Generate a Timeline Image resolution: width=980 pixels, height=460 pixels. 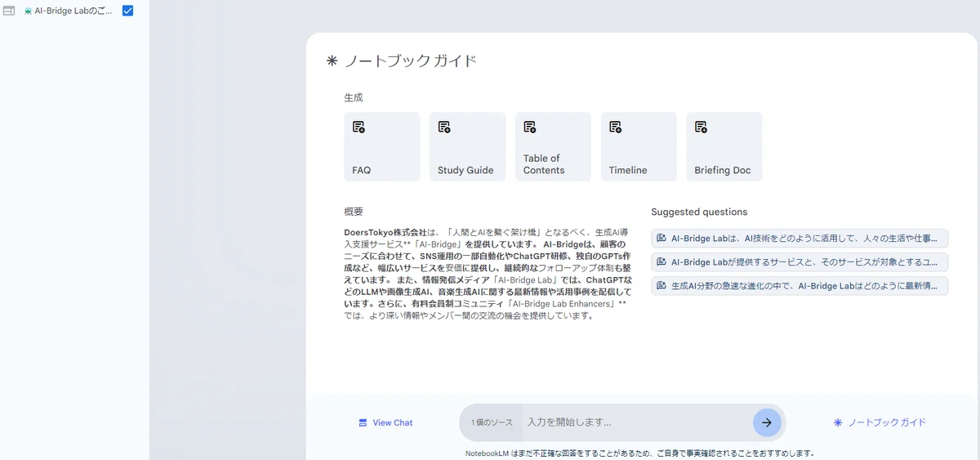[639, 147]
